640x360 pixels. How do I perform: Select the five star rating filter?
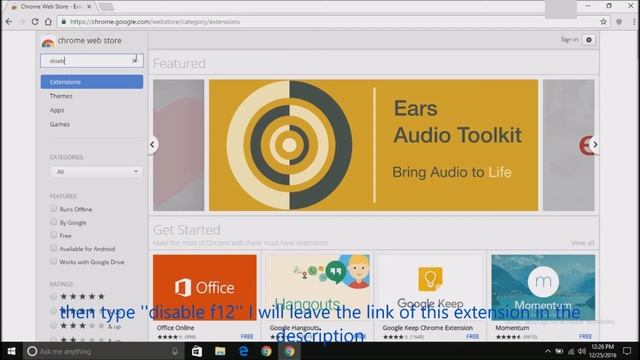tap(53, 296)
